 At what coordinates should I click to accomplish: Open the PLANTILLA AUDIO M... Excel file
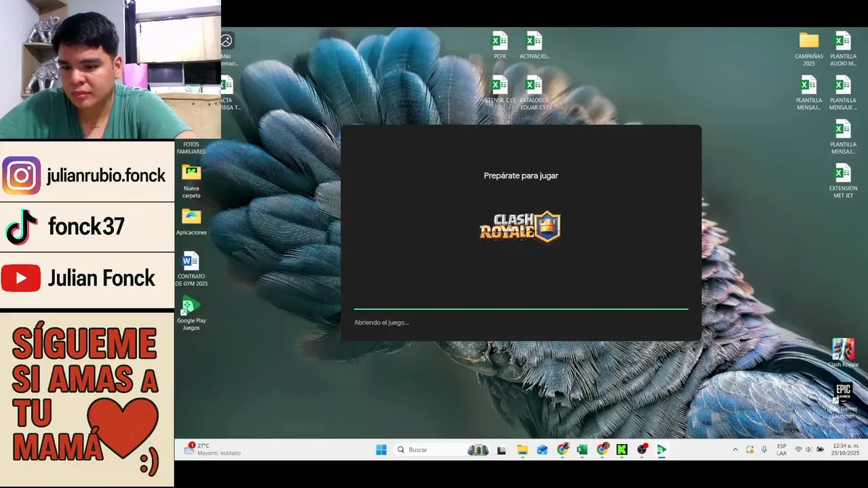point(843,49)
